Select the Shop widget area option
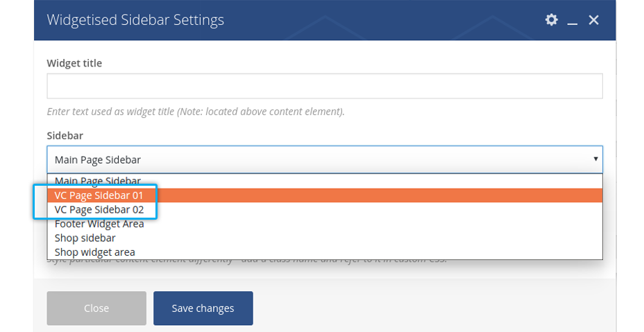The image size is (644, 332). point(95,252)
